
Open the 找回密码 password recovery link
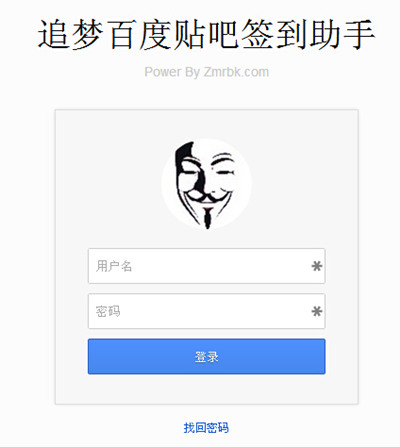coord(206,427)
